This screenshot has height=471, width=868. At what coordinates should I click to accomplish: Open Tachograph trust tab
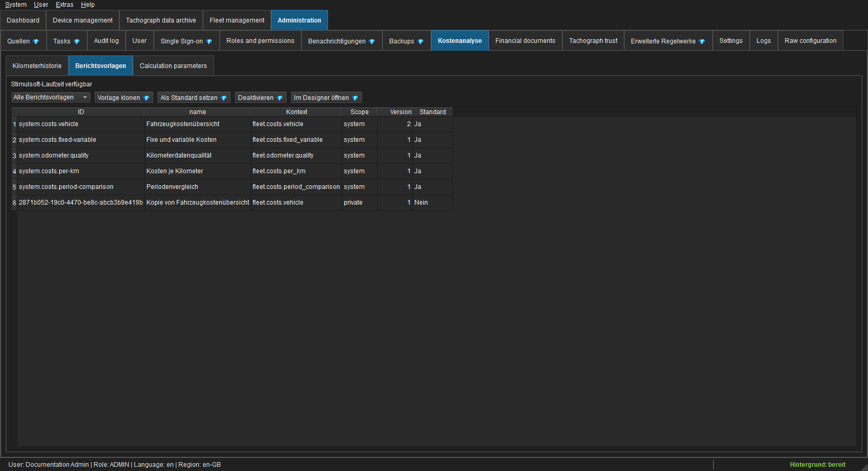click(593, 41)
